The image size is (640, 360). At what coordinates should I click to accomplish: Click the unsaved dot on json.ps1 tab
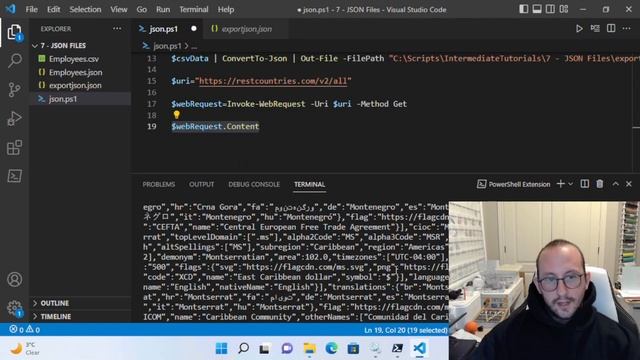[x=194, y=29]
